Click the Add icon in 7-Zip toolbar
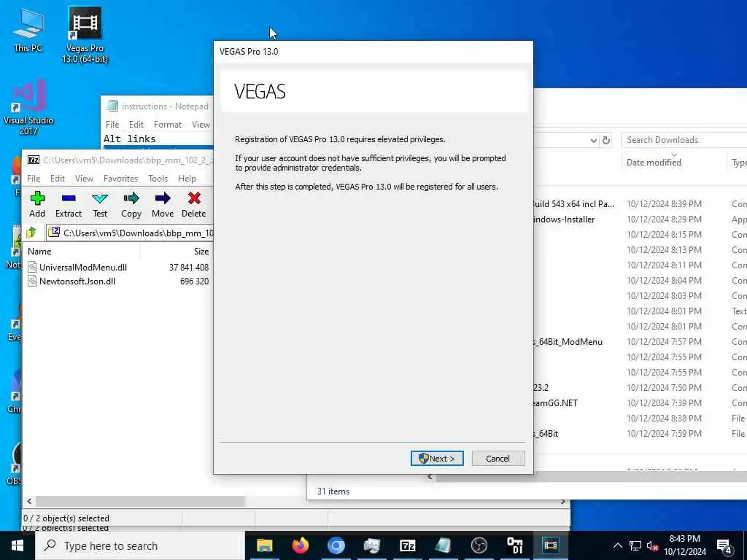 37,204
